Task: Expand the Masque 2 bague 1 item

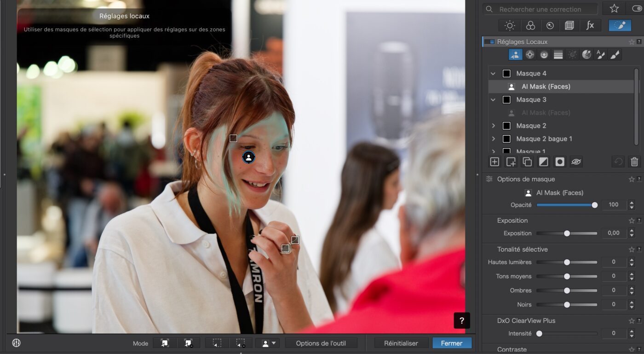Action: (x=493, y=139)
